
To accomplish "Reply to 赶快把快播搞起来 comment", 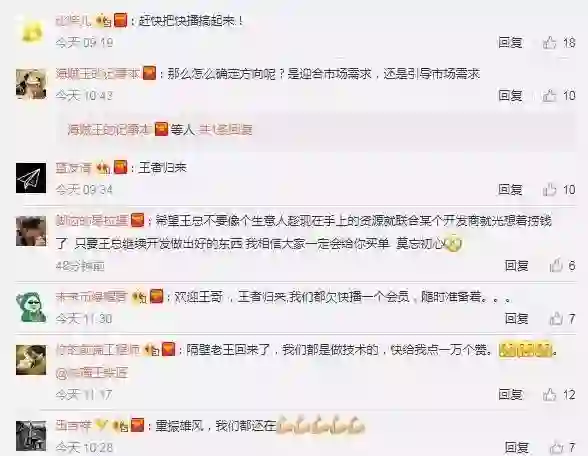I will 510,42.
